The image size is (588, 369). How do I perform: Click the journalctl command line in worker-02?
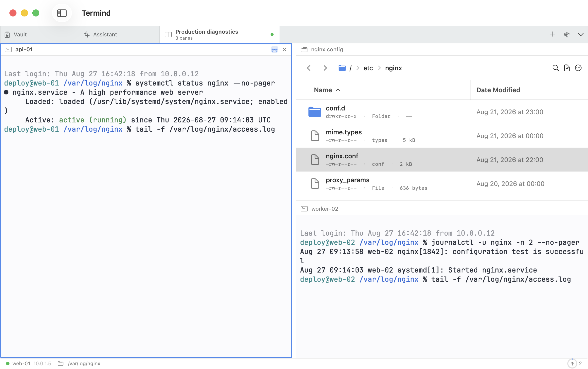[x=440, y=242]
